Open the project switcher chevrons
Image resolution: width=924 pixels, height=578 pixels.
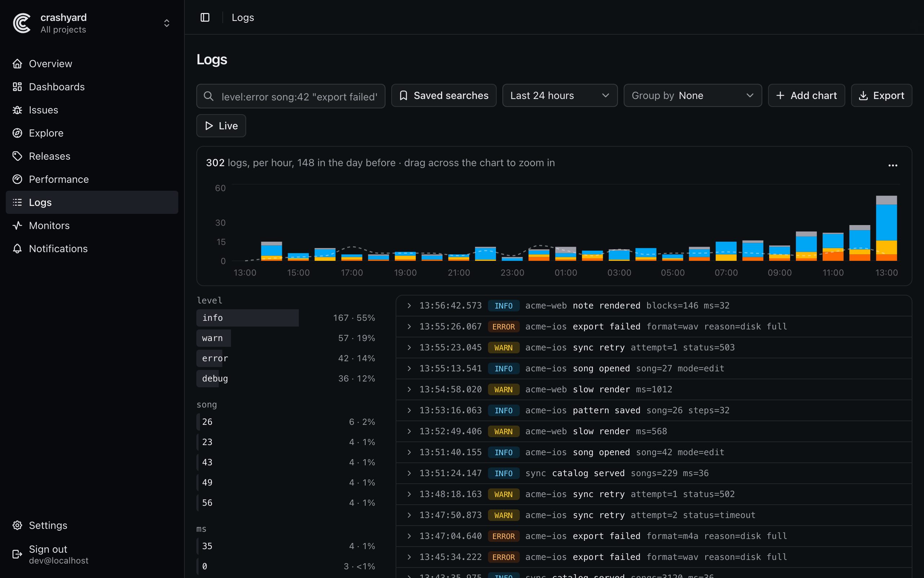pyautogui.click(x=166, y=23)
